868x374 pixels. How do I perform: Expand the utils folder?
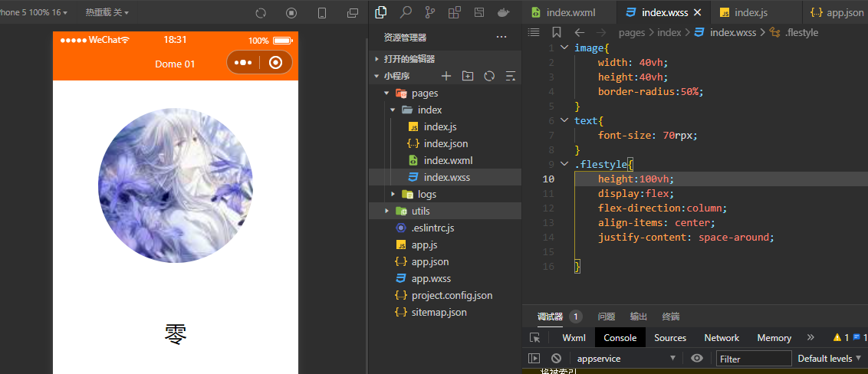coord(386,211)
